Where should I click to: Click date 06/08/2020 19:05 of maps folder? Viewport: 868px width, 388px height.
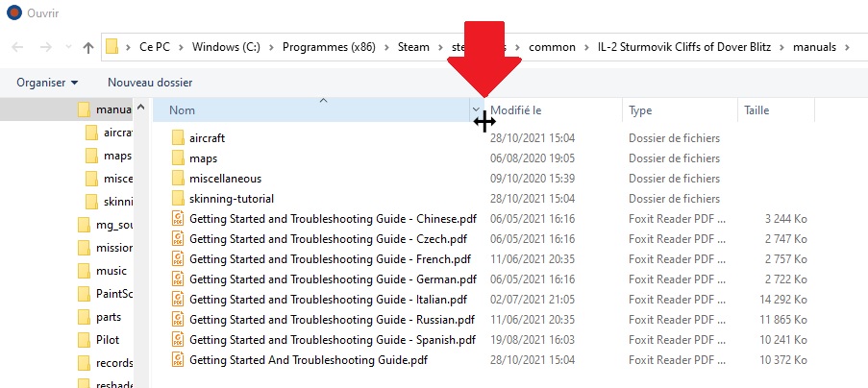[532, 158]
